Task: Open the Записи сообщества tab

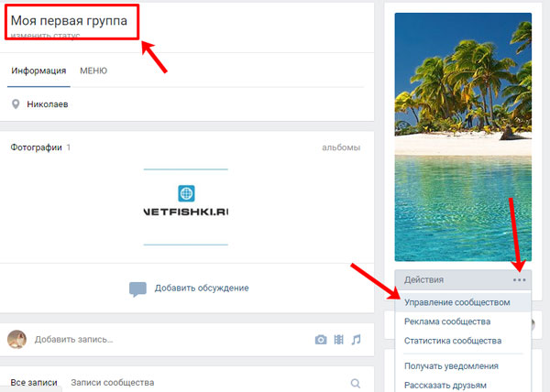Action: [x=112, y=383]
